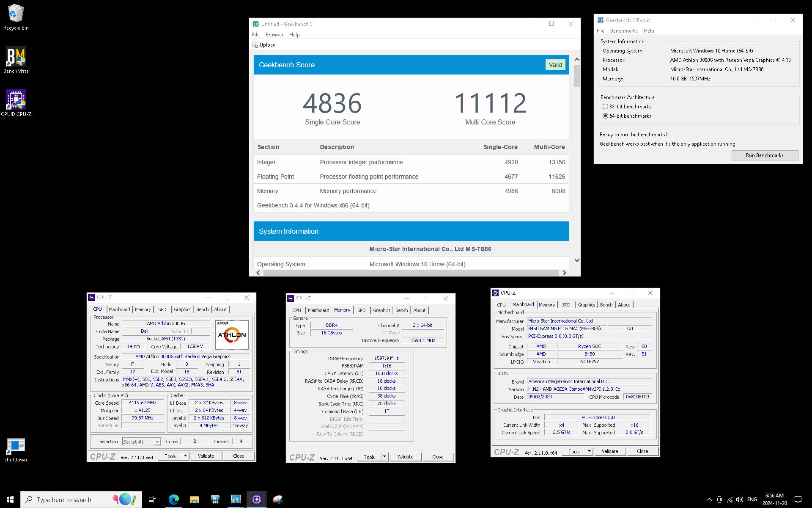Show hidden system tray icons
This screenshot has width=812, height=508.
click(x=709, y=500)
